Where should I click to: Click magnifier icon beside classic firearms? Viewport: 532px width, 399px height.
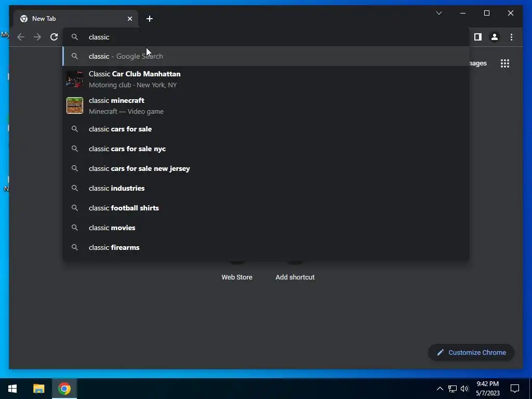coord(75,247)
